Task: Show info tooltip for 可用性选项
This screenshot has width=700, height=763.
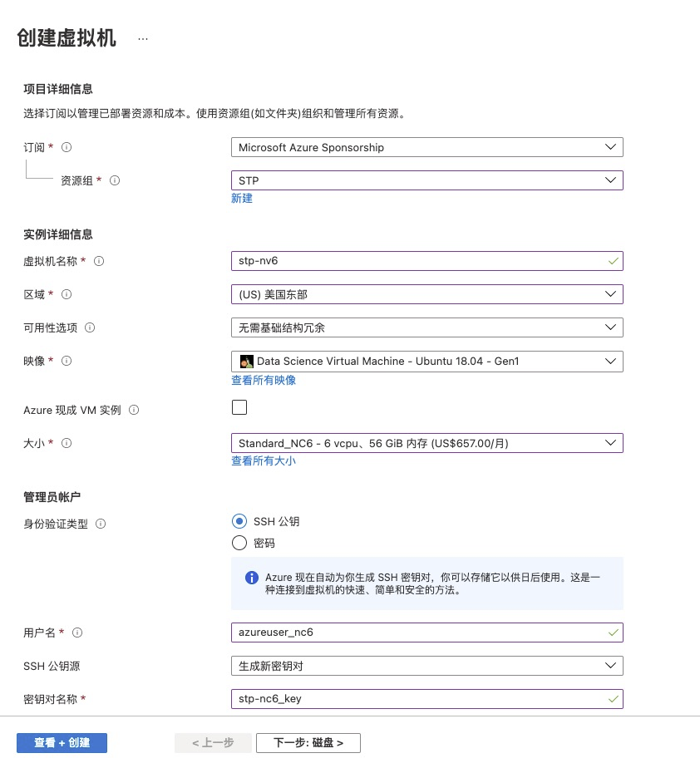Action: [90, 327]
